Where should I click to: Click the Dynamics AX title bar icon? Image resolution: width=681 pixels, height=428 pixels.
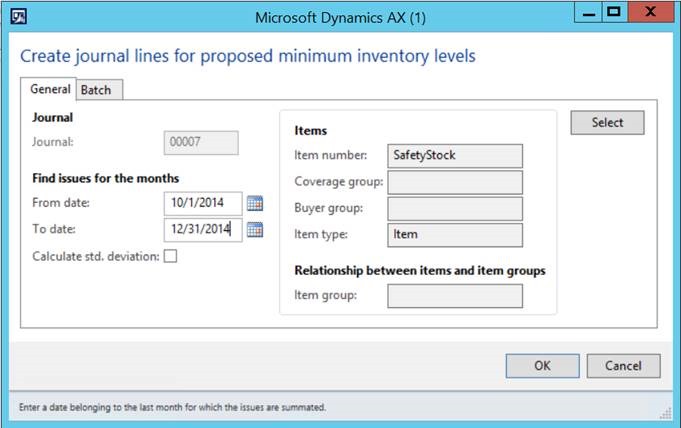pos(17,16)
